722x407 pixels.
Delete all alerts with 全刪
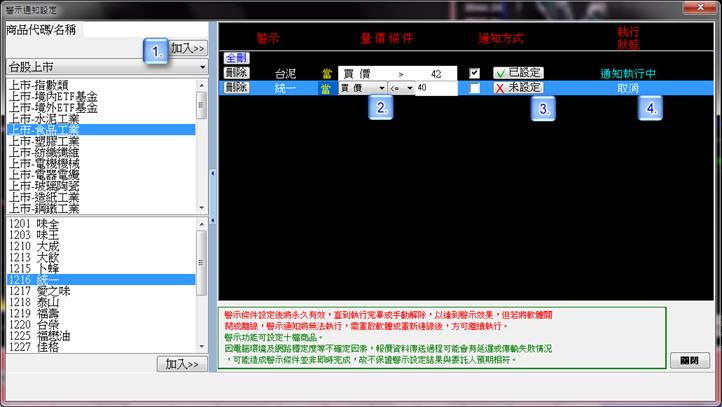pyautogui.click(x=236, y=58)
